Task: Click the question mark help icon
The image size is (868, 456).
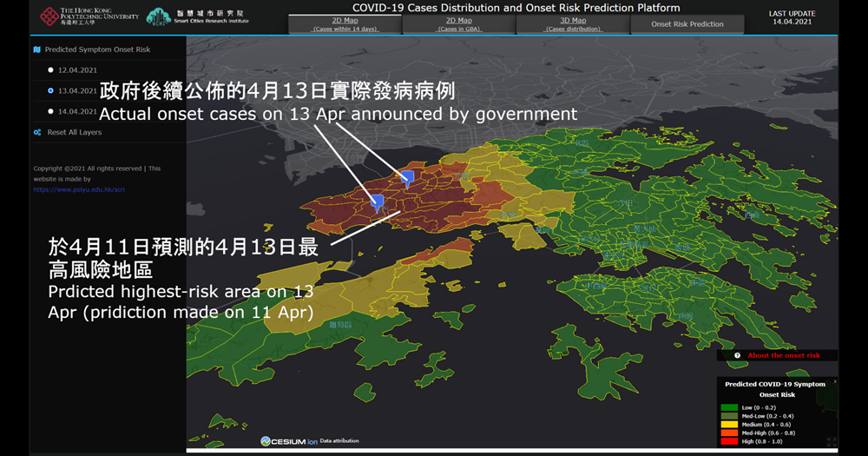Action: tap(737, 355)
